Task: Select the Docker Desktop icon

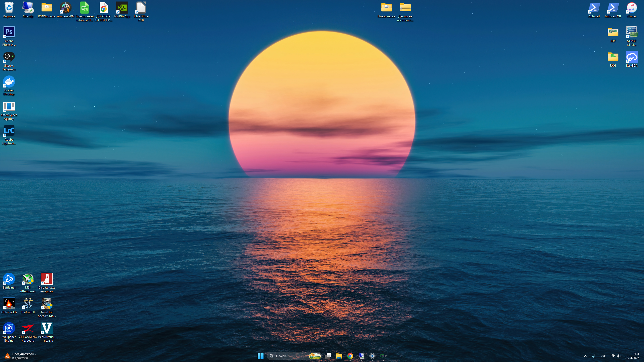Action: [9, 82]
